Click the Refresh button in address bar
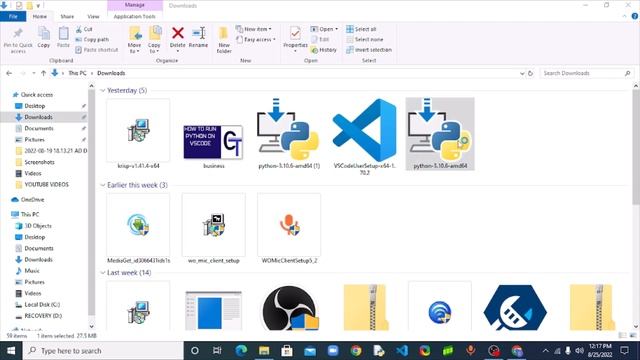640x360 pixels. tap(530, 73)
